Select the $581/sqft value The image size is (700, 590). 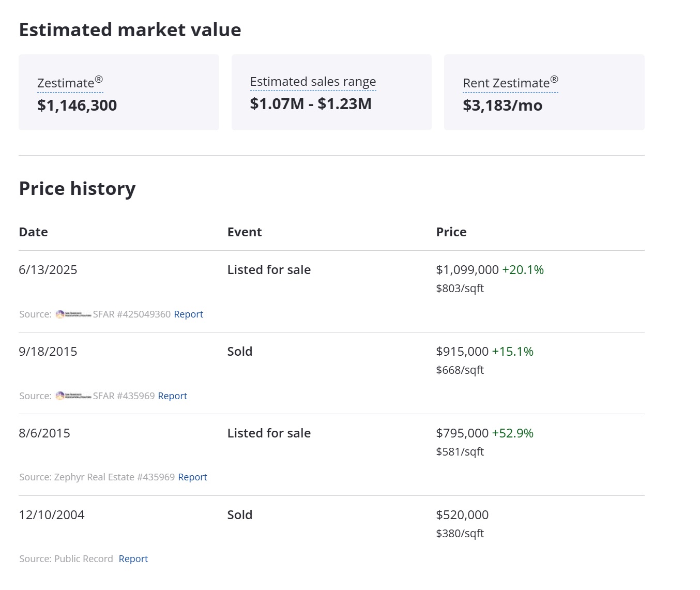click(x=460, y=452)
